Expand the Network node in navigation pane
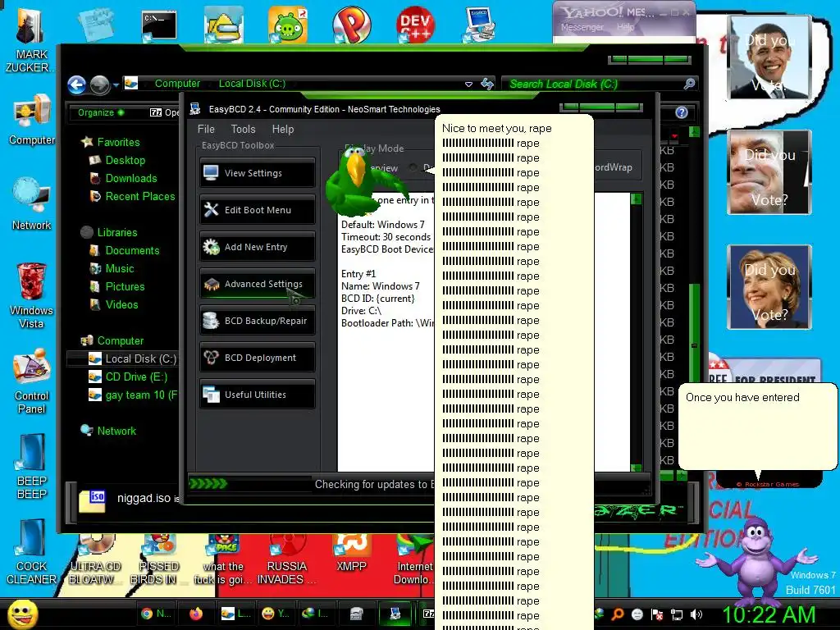 pos(109,431)
